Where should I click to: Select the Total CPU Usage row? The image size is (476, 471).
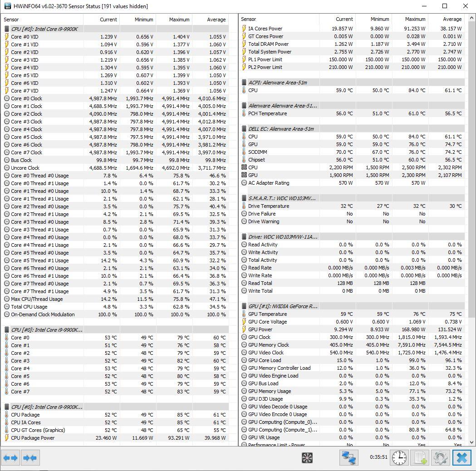click(x=29, y=307)
